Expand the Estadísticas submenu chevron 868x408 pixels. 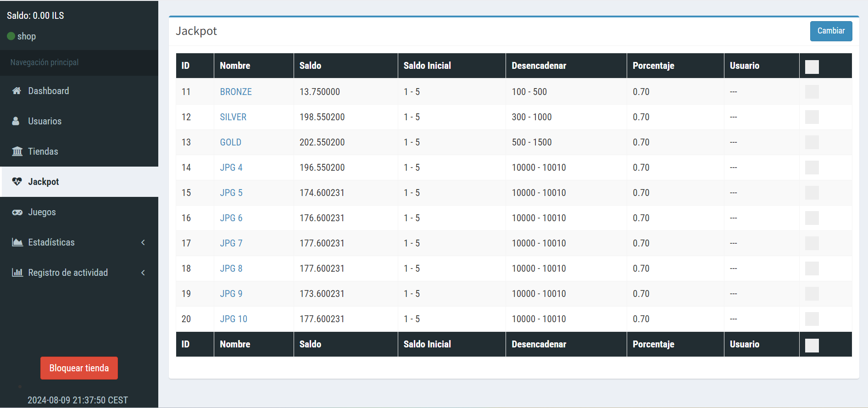tap(143, 242)
